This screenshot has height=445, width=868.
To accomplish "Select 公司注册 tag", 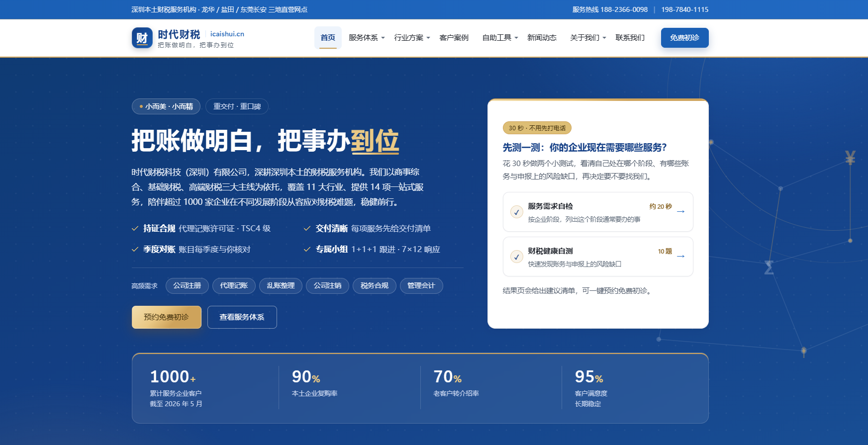I will [187, 286].
